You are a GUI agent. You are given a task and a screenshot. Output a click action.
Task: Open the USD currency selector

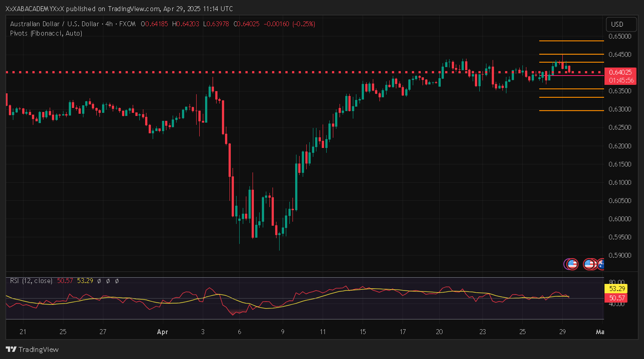[617, 24]
